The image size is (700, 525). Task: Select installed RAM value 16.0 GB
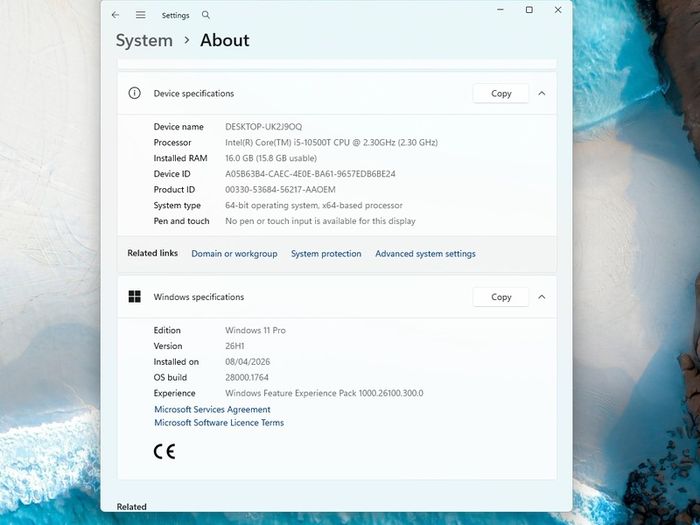[x=271, y=158]
